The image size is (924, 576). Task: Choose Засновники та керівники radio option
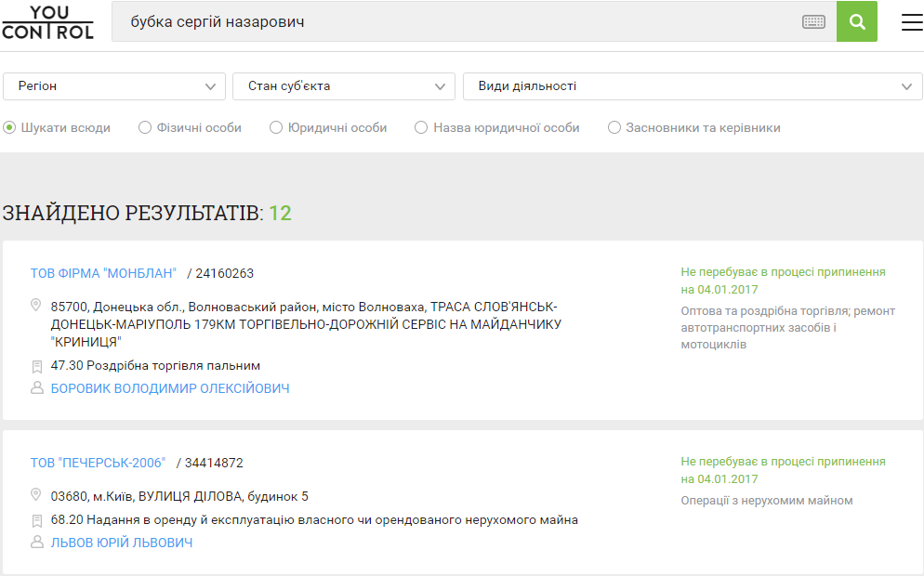[614, 127]
